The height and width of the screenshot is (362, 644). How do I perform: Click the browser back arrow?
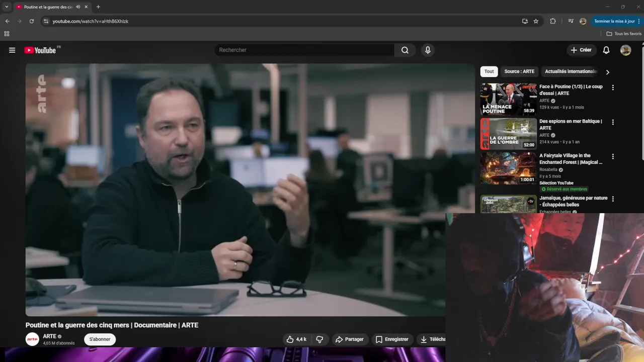[7, 21]
